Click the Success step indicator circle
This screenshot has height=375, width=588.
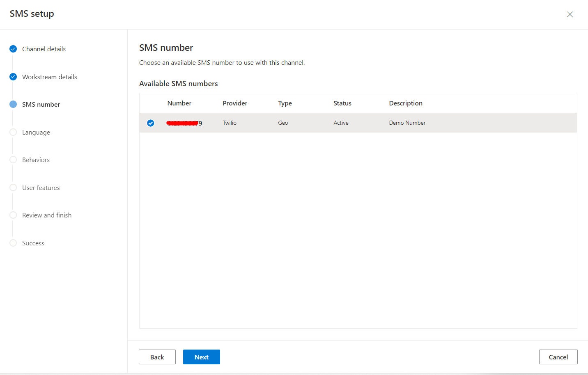13,243
